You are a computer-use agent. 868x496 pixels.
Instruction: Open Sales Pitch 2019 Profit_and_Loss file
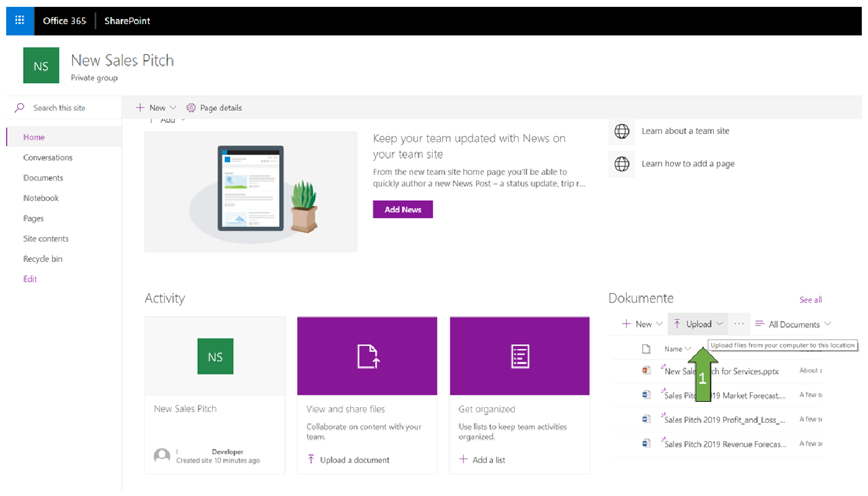tap(725, 420)
